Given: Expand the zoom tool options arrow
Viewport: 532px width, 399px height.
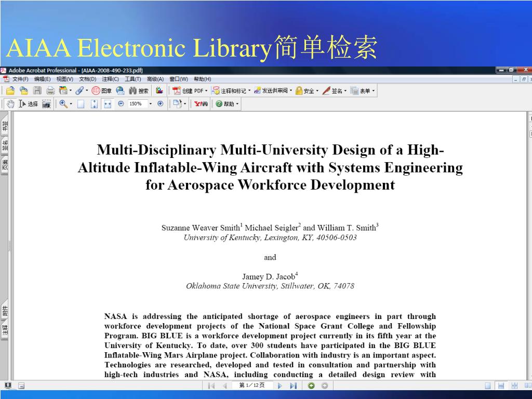Looking at the screenshot, I should [71, 104].
